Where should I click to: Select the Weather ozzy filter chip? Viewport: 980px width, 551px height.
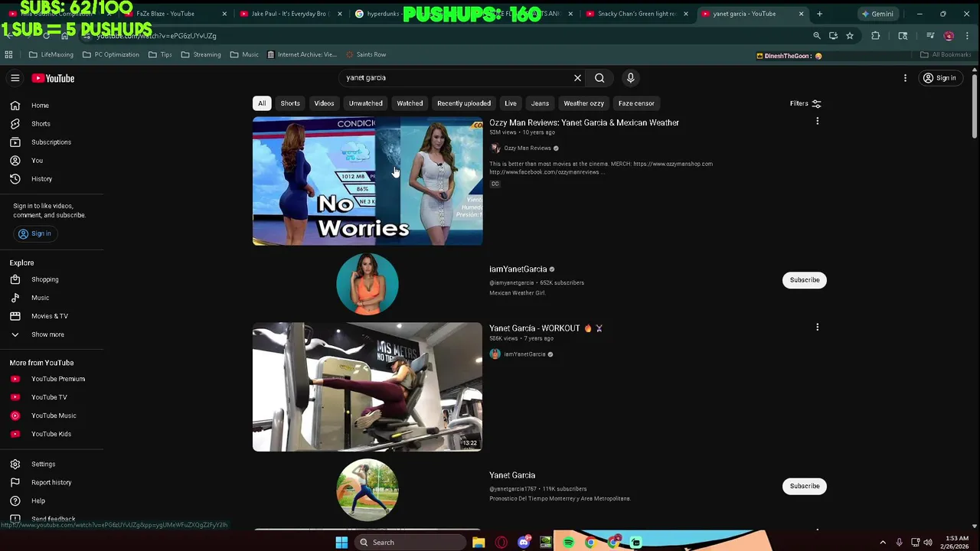583,103
